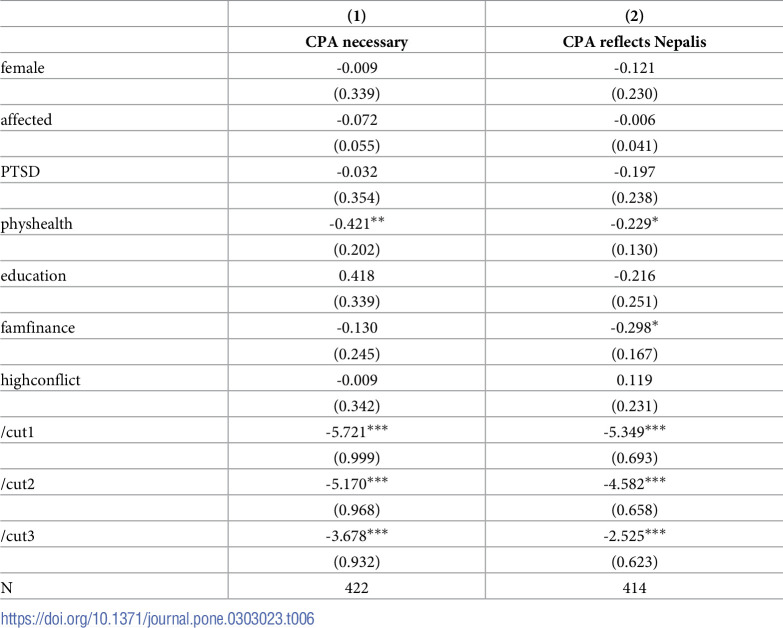Select the famfinance coefficient -0.298*
783x628 pixels.
(634, 327)
